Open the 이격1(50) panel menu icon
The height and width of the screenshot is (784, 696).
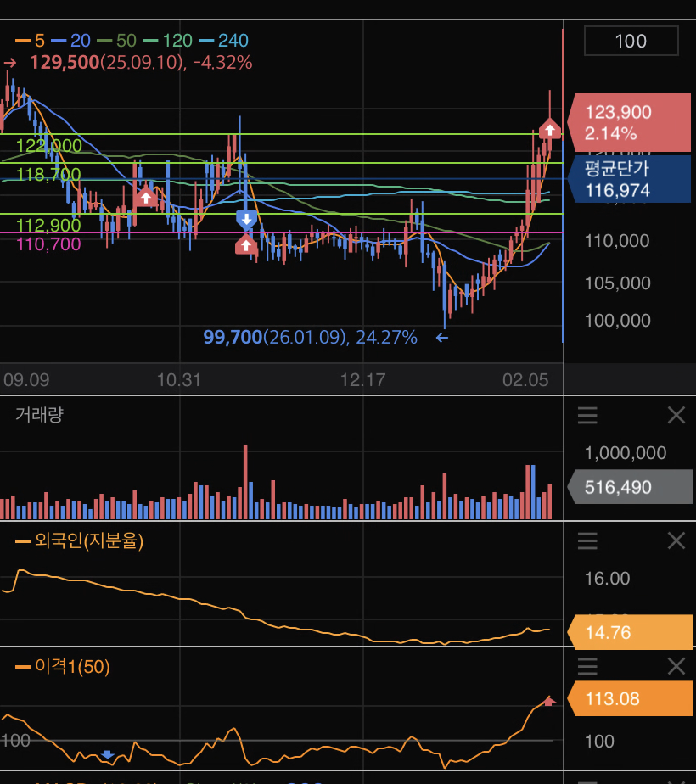(x=587, y=666)
